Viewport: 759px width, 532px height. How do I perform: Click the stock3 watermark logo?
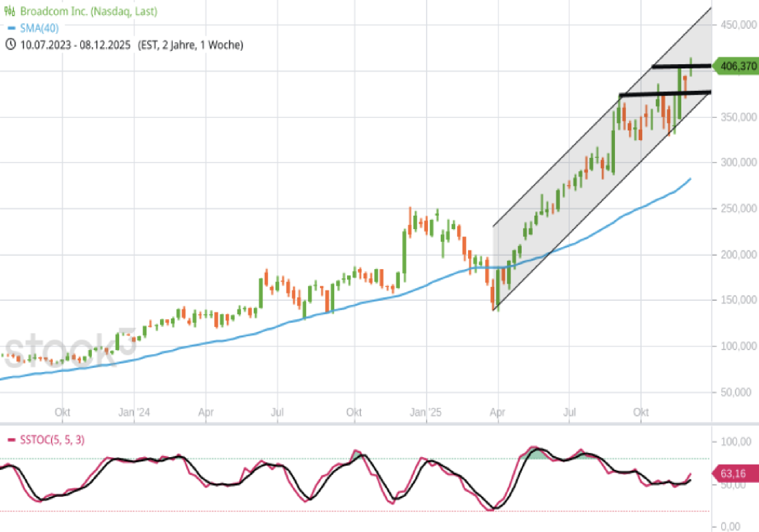69,349
